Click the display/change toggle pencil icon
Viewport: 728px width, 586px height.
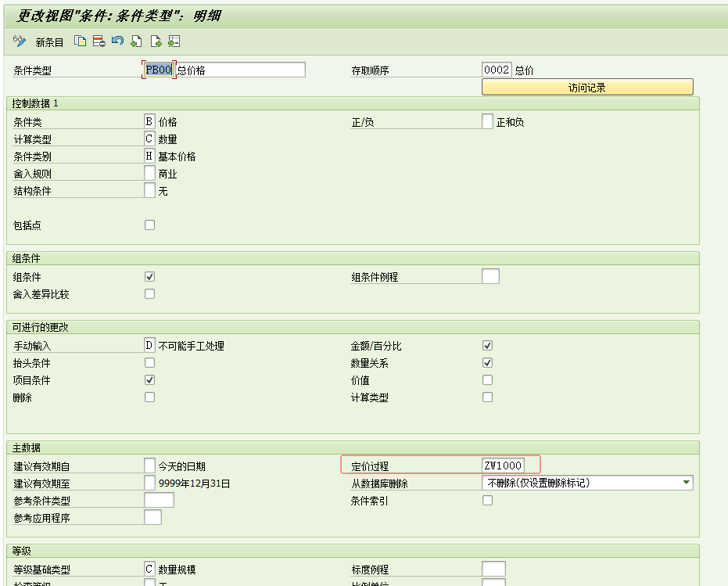point(20,41)
